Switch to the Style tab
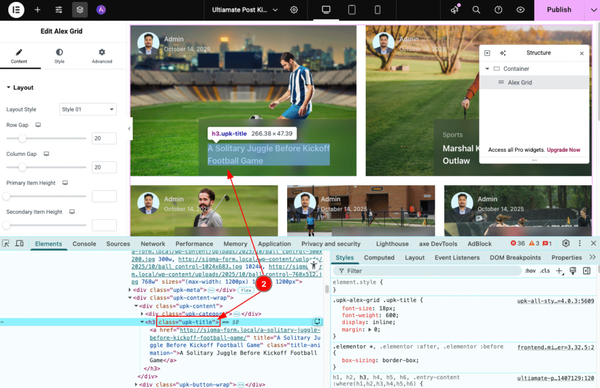Image resolution: width=600 pixels, height=388 pixels. 59,56
